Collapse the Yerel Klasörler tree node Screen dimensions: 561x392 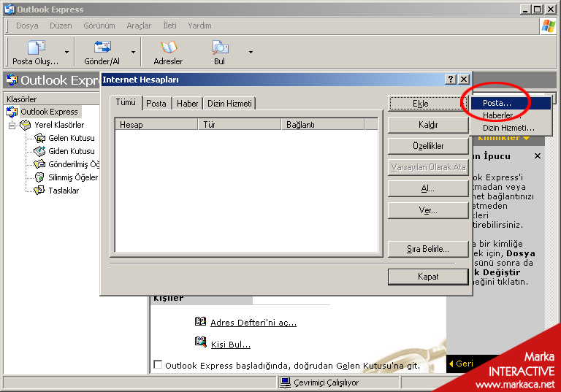12,126
